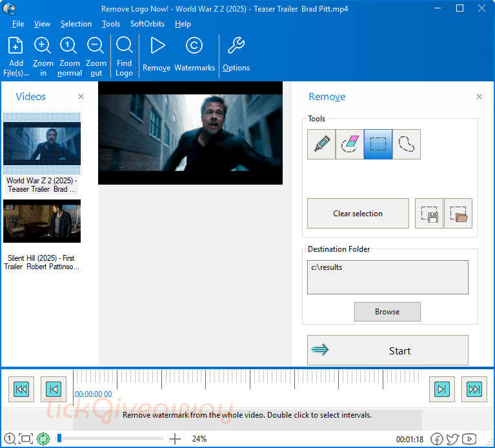The width and height of the screenshot is (495, 448).
Task: Click the app logo in title bar
Action: pos(9,8)
